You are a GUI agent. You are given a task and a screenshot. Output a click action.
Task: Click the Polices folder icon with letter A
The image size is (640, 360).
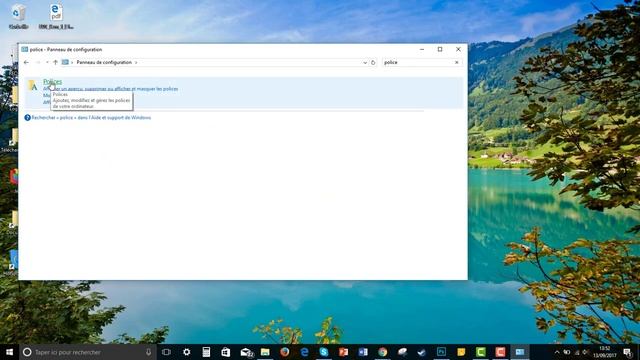click(33, 85)
